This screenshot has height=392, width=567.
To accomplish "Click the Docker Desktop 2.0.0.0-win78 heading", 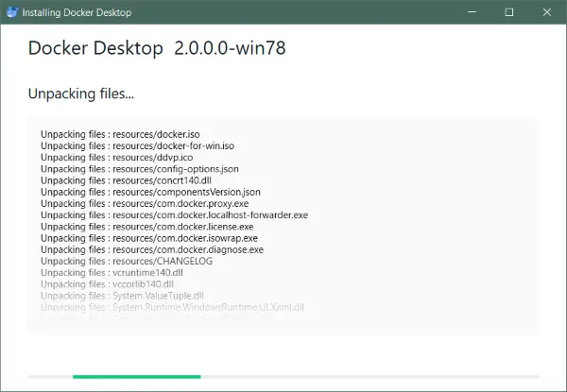I will (x=157, y=48).
